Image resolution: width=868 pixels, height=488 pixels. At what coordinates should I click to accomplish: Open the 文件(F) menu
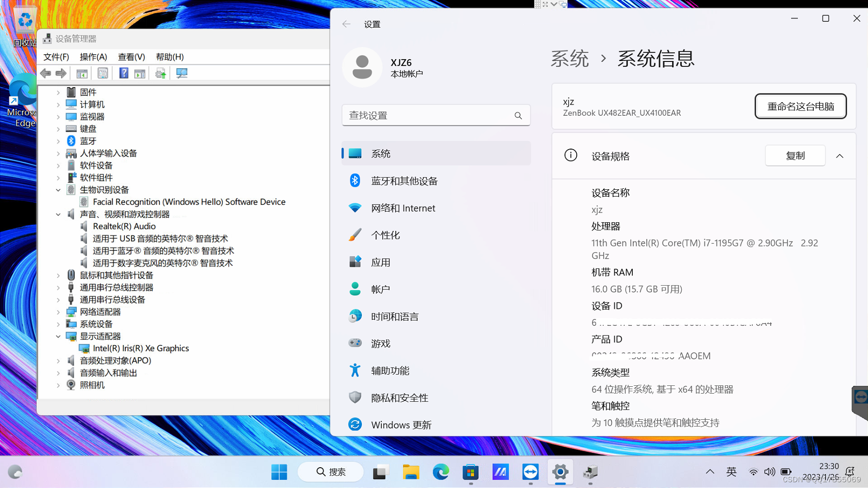(x=56, y=57)
